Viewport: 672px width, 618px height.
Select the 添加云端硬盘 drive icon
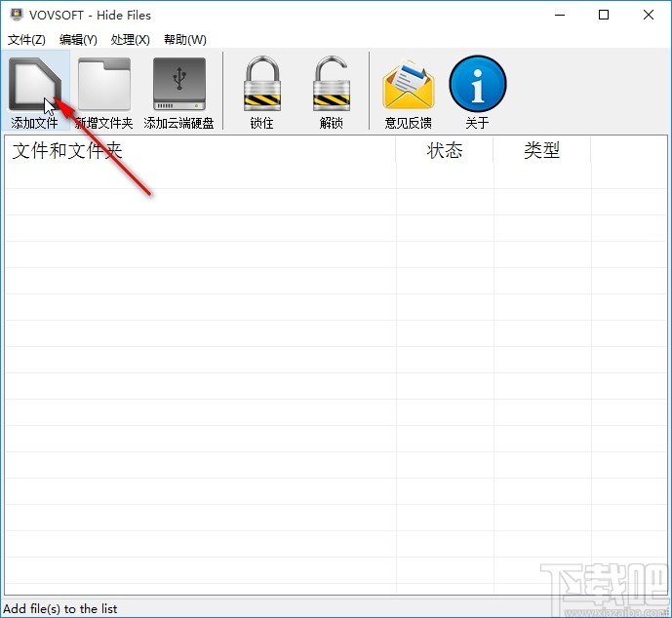tap(179, 84)
